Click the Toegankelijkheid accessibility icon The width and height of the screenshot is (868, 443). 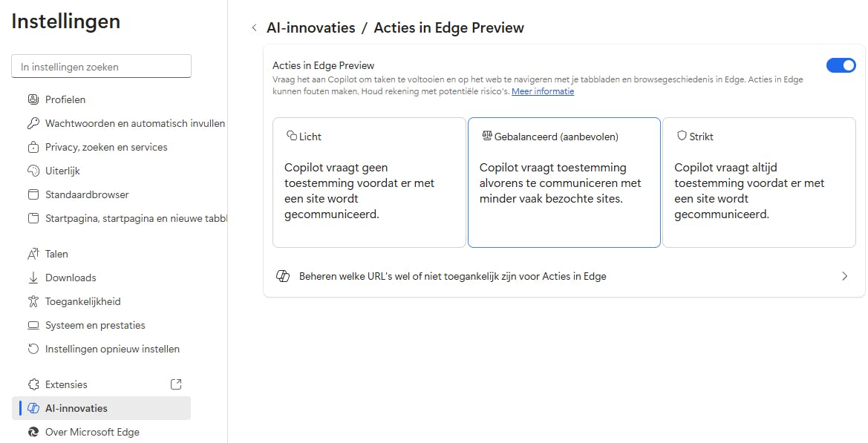(x=33, y=301)
